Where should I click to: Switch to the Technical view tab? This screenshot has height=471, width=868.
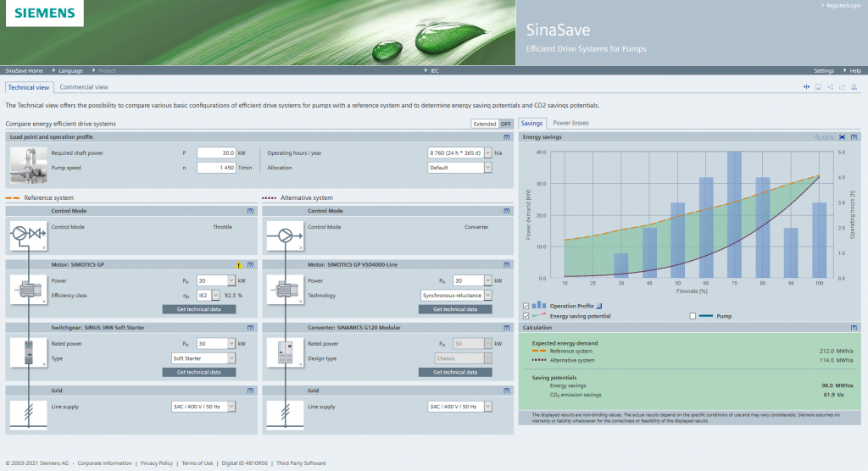(x=29, y=87)
